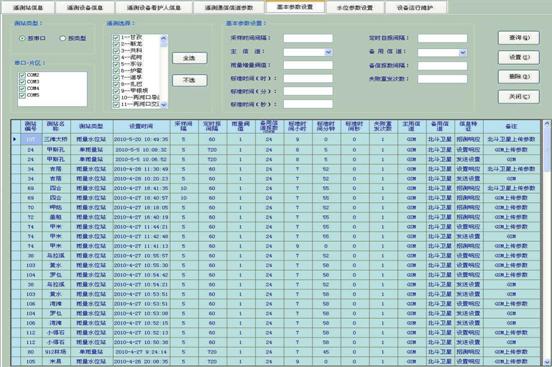Click the data table scrollbar down arrow
This screenshot has width=552, height=367.
click(x=547, y=362)
